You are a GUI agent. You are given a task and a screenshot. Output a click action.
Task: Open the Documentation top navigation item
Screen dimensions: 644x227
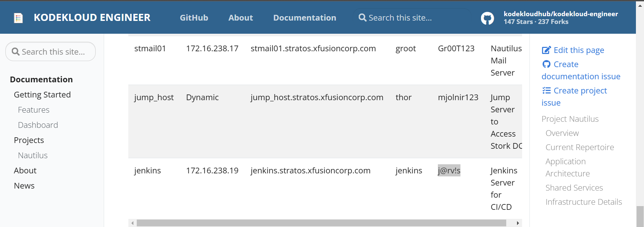(304, 18)
